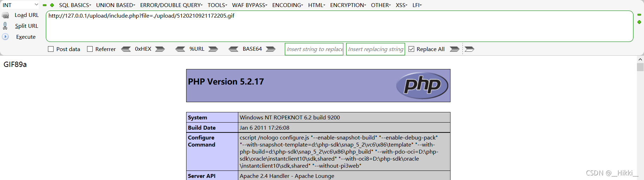The image size is (644, 180).
Task: Open OTHER menu
Action: [x=381, y=5]
